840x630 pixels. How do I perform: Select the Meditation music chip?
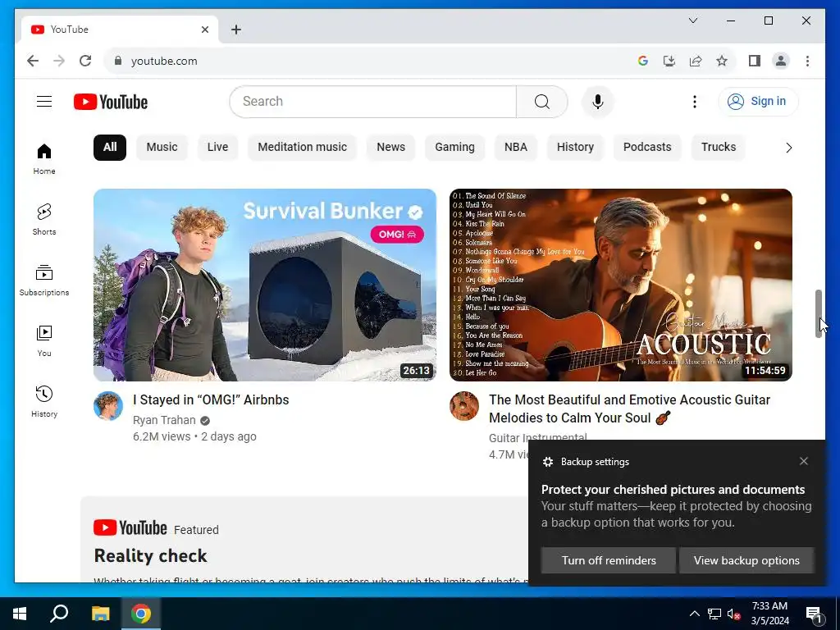pyautogui.click(x=302, y=148)
